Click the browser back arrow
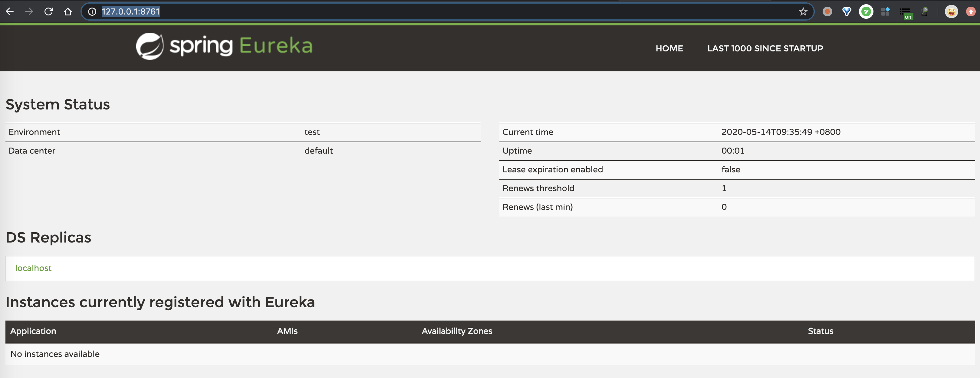980x378 pixels. [x=10, y=11]
